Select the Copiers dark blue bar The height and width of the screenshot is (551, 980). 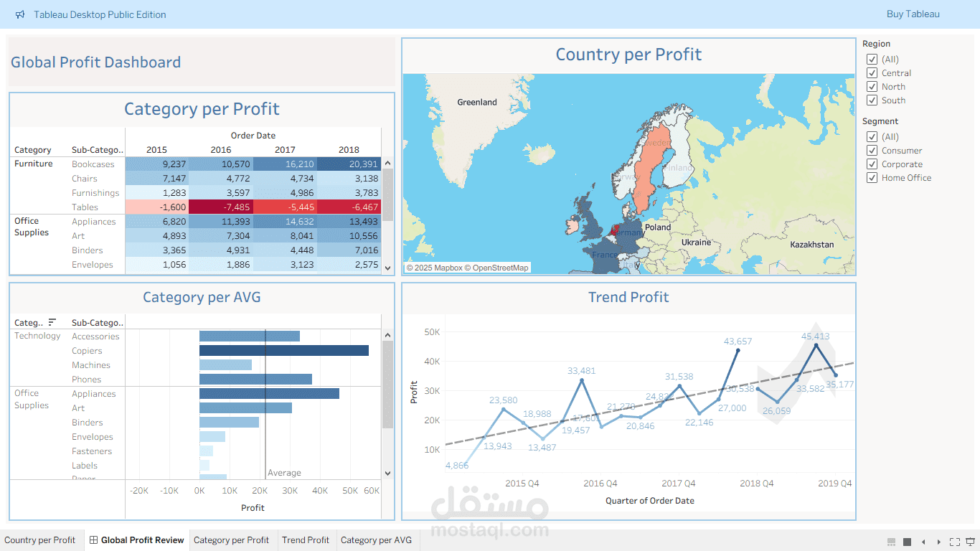click(284, 351)
